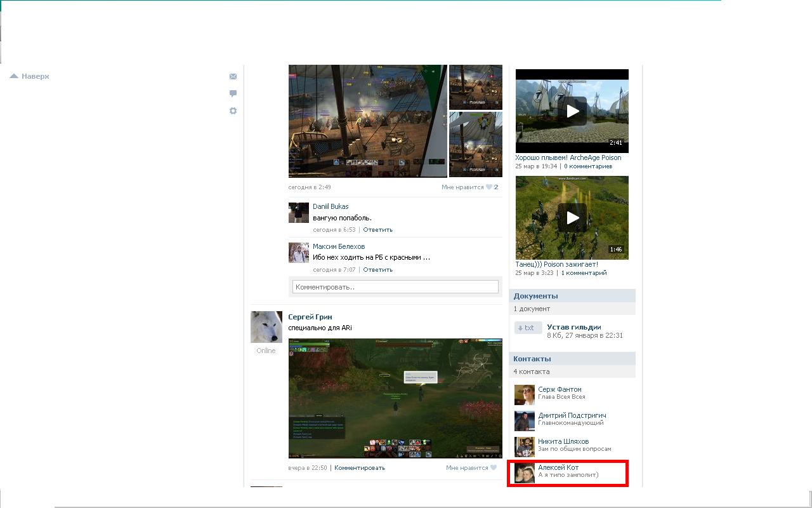This screenshot has width=812, height=508.
Task: Open large ship battle screenshot
Action: 368,121
